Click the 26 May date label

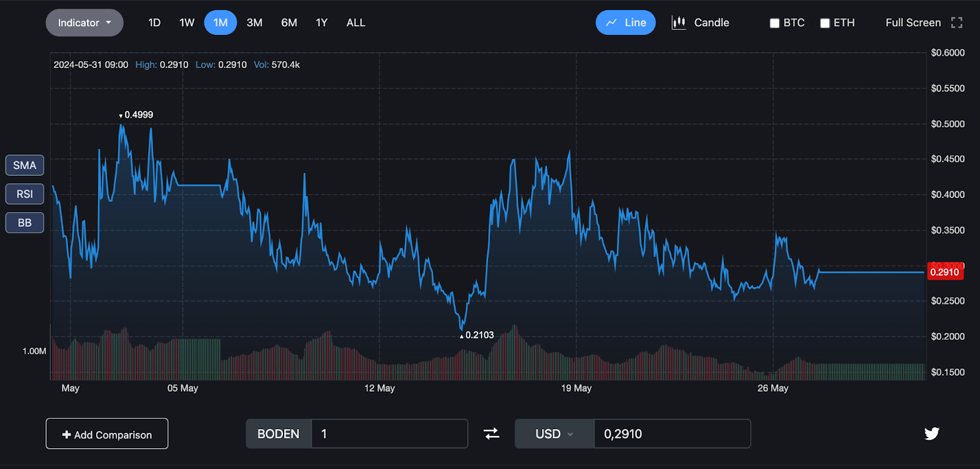(773, 388)
